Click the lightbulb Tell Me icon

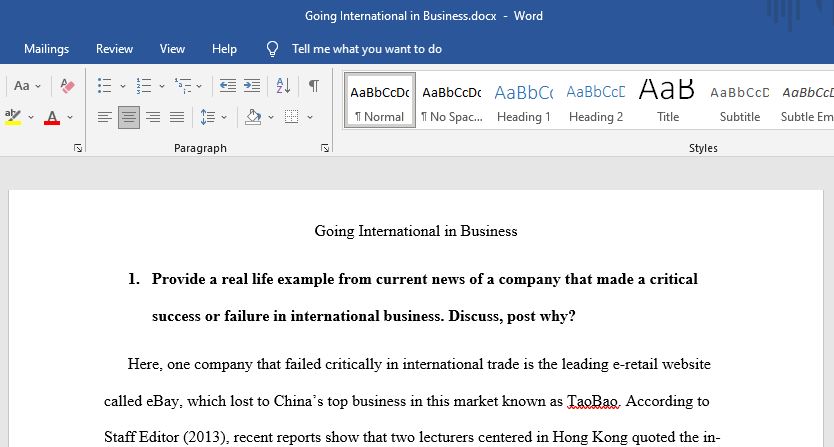tap(272, 49)
